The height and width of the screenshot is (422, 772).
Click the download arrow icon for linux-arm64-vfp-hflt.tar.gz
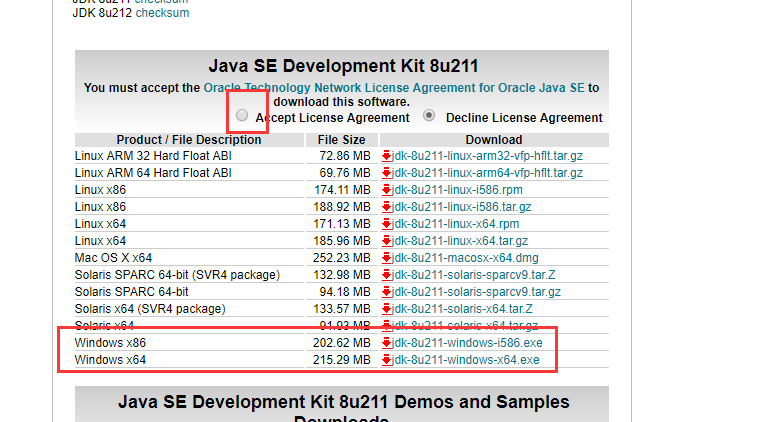pos(386,173)
